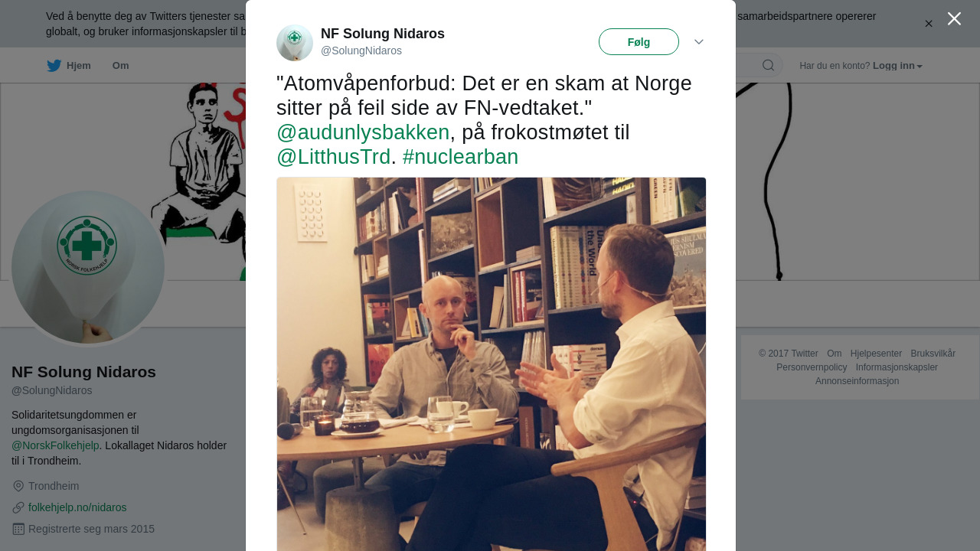Follow NF Solung Nidaros with Følg button
980x551 pixels.
click(x=639, y=42)
